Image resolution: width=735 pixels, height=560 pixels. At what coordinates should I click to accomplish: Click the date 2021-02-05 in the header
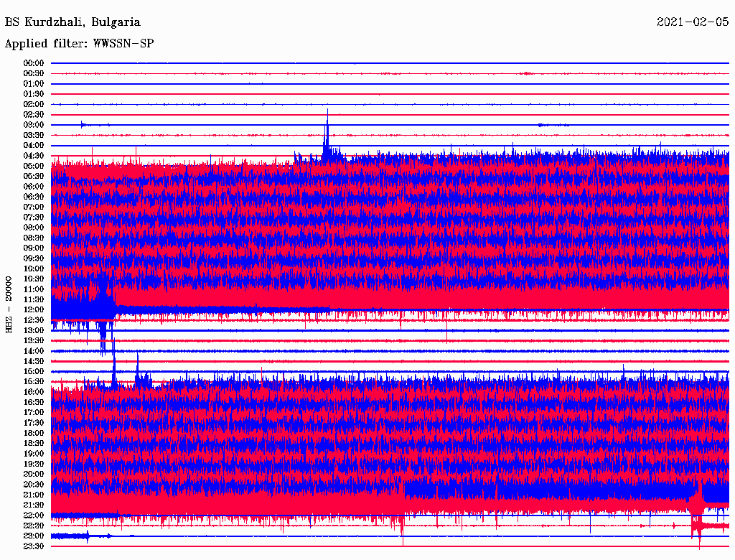(692, 22)
